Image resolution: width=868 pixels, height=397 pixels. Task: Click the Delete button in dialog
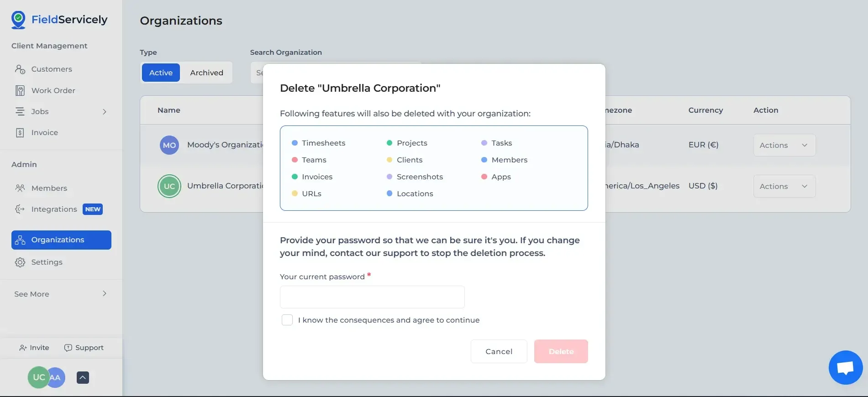point(561,351)
